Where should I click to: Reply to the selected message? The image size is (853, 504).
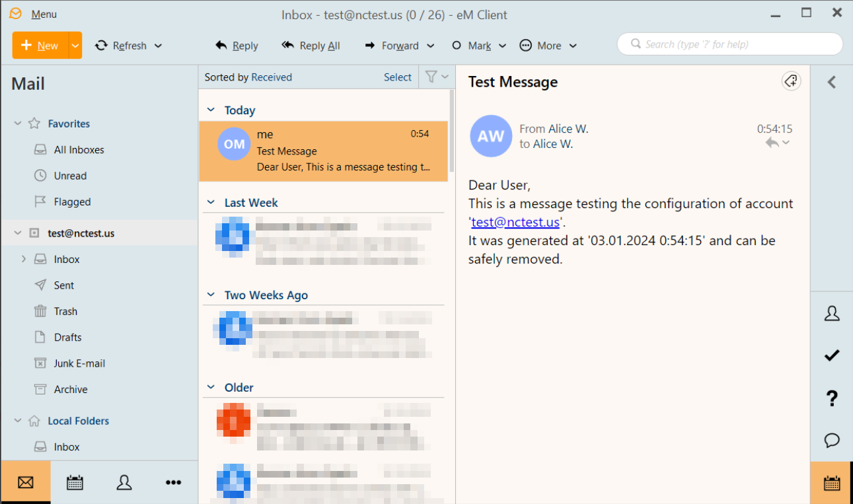(237, 46)
